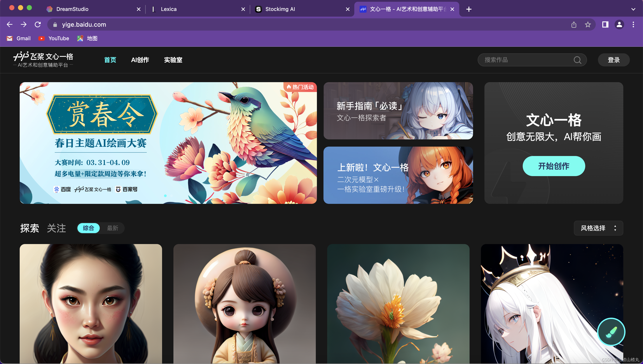Close the DreamStudio tab
The width and height of the screenshot is (643, 364).
coord(139,9)
